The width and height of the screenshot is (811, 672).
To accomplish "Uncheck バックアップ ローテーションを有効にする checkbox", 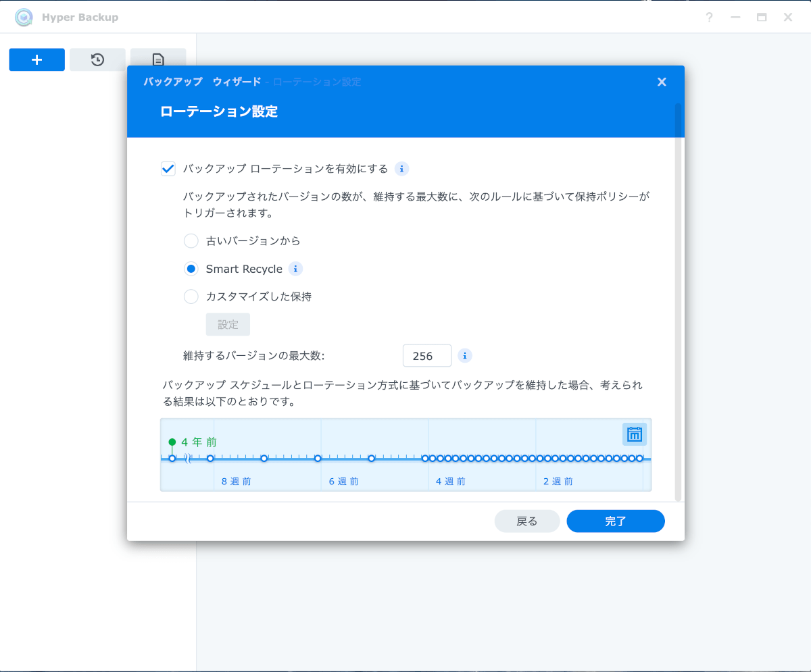I will [x=168, y=169].
